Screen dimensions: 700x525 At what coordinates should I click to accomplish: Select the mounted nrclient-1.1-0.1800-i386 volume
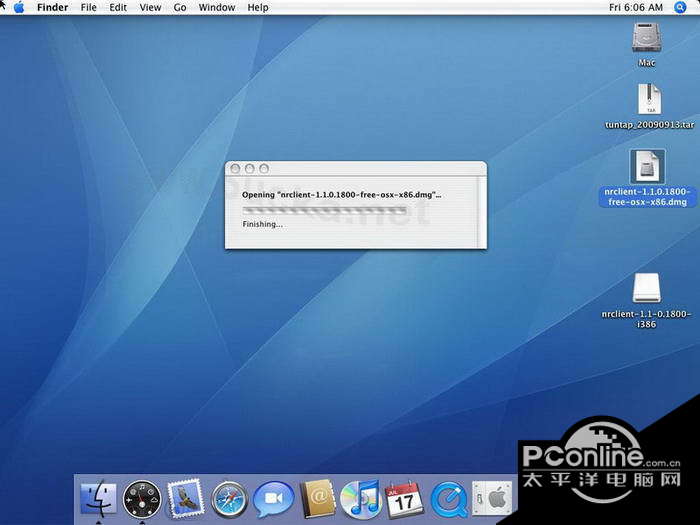647,289
